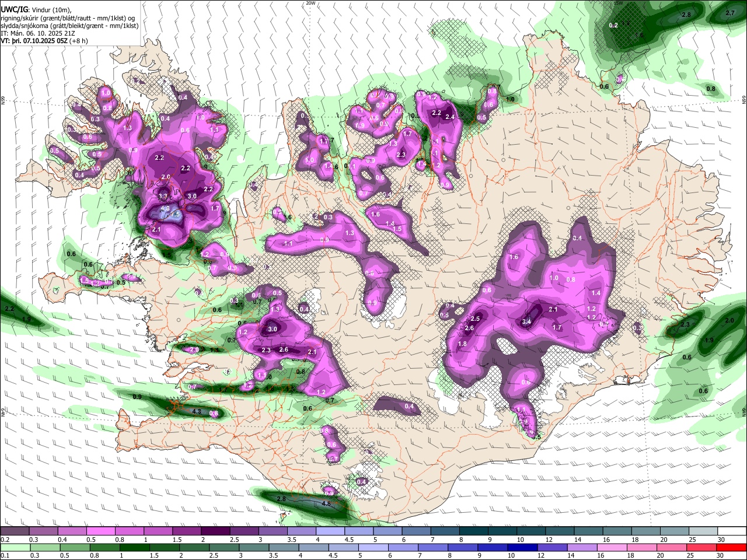Click the '(+8 h)' forecast offset text
Viewport: 747px width, 560px height.
(x=79, y=41)
